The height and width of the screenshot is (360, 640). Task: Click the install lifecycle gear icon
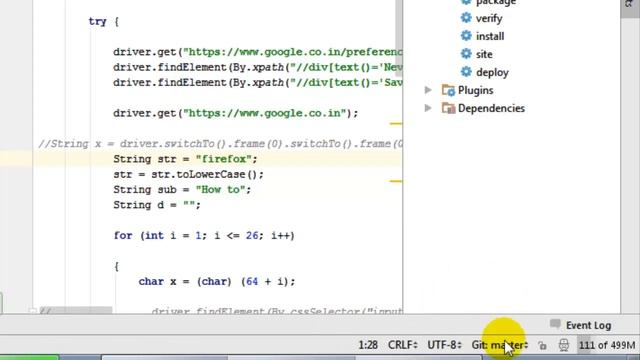tap(466, 36)
